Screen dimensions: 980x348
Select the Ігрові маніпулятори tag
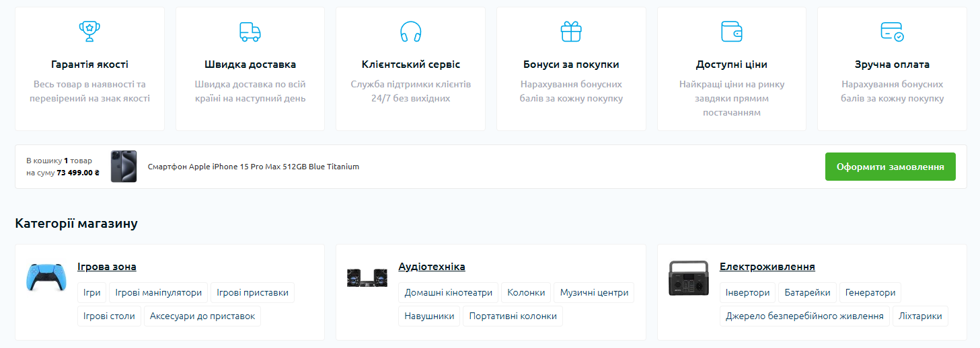pos(159,293)
